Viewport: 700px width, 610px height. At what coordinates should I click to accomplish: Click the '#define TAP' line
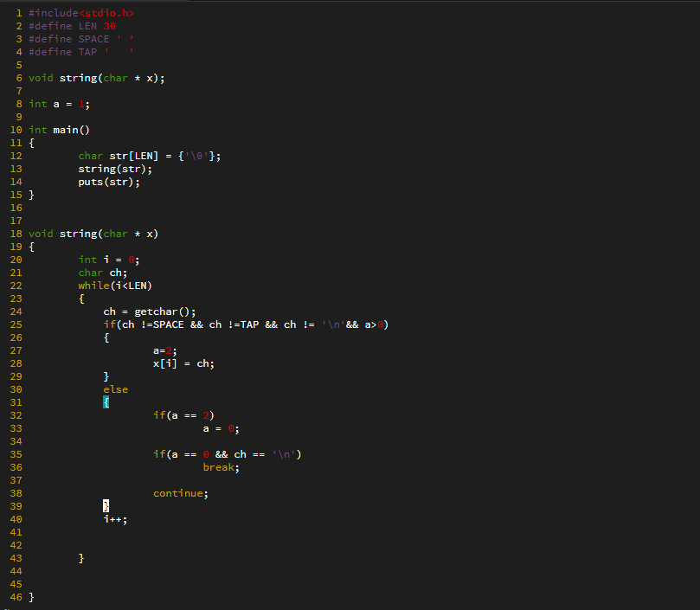pos(81,52)
